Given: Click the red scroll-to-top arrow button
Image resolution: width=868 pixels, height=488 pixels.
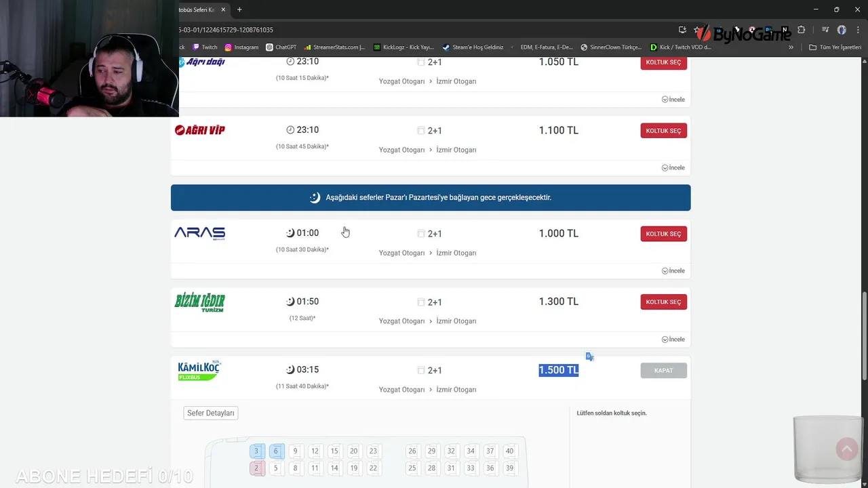Looking at the screenshot, I should (847, 449).
